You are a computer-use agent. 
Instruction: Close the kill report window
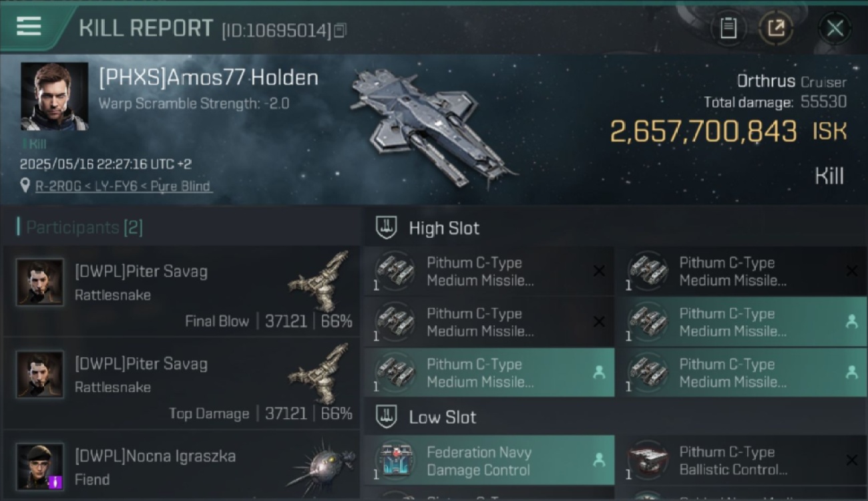coord(835,28)
